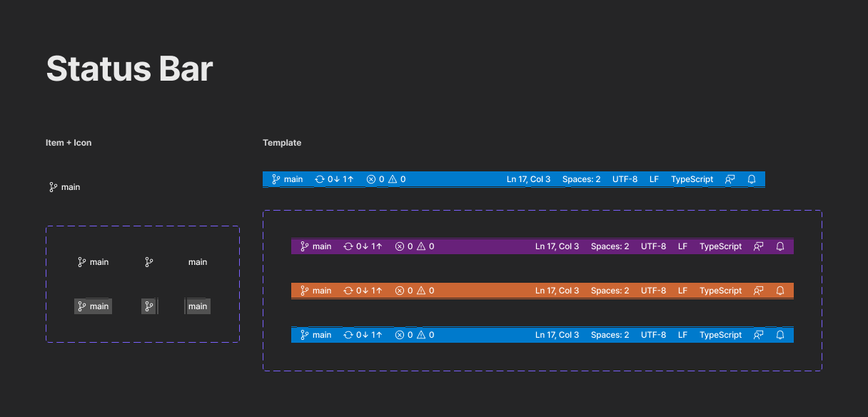Open UTF-8 encoding selector in the orange bar
868x417 pixels.
click(653, 291)
